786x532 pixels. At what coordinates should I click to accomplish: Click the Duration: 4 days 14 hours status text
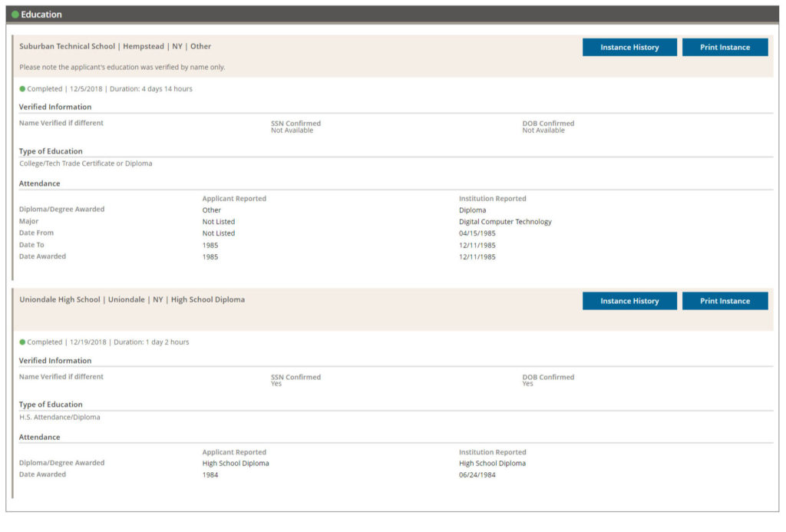pyautogui.click(x=151, y=89)
